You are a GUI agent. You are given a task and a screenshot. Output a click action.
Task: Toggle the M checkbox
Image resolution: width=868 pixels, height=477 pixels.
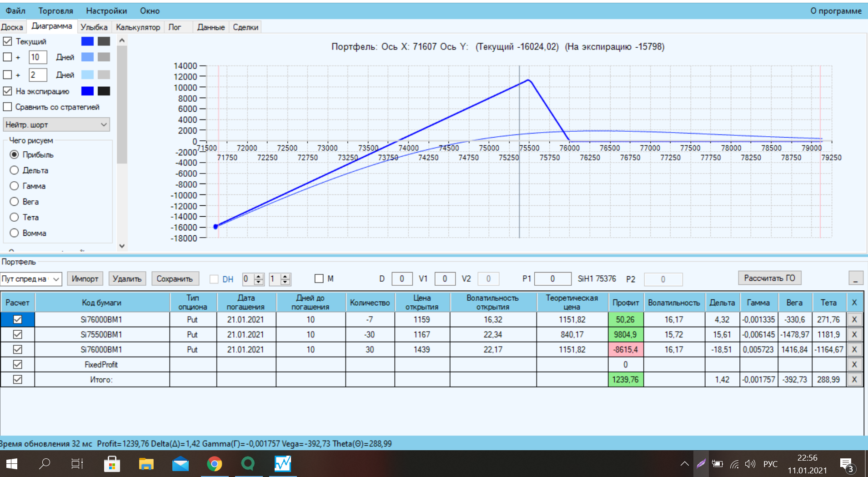coord(319,278)
